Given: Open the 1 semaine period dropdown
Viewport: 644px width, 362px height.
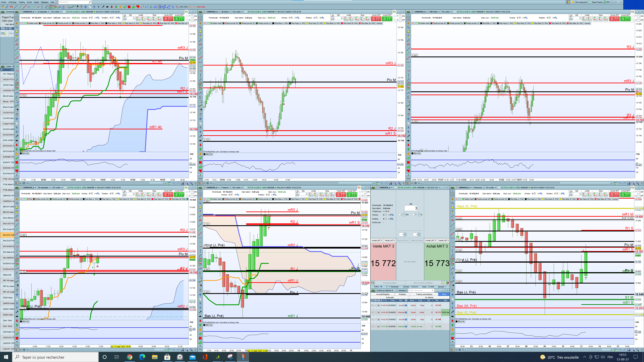Looking at the screenshot, I should pos(403,291).
